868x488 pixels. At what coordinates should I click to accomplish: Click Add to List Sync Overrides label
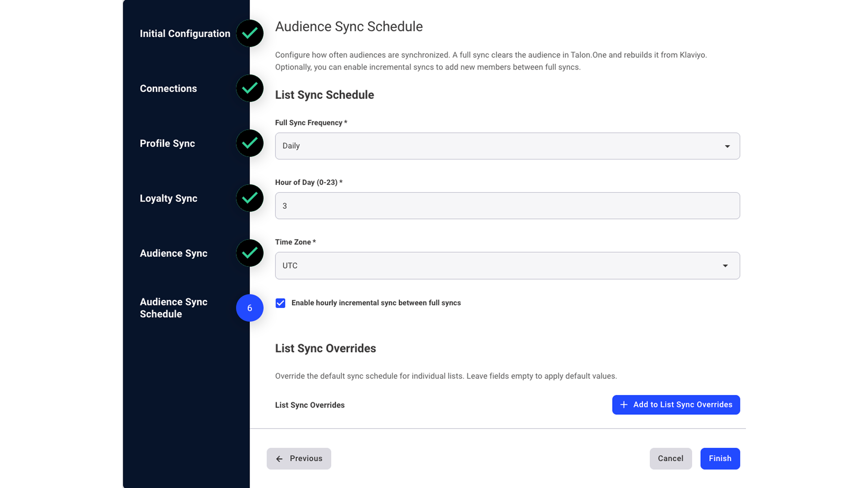tap(683, 405)
